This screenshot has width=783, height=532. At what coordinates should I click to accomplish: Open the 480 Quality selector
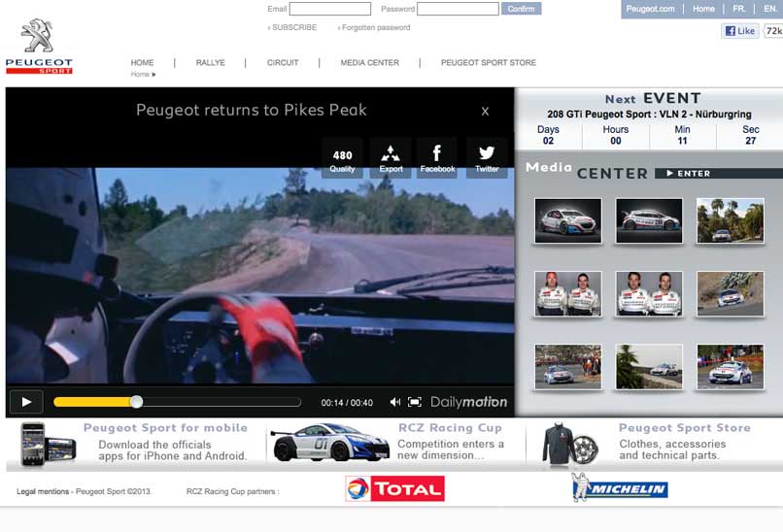(x=342, y=158)
